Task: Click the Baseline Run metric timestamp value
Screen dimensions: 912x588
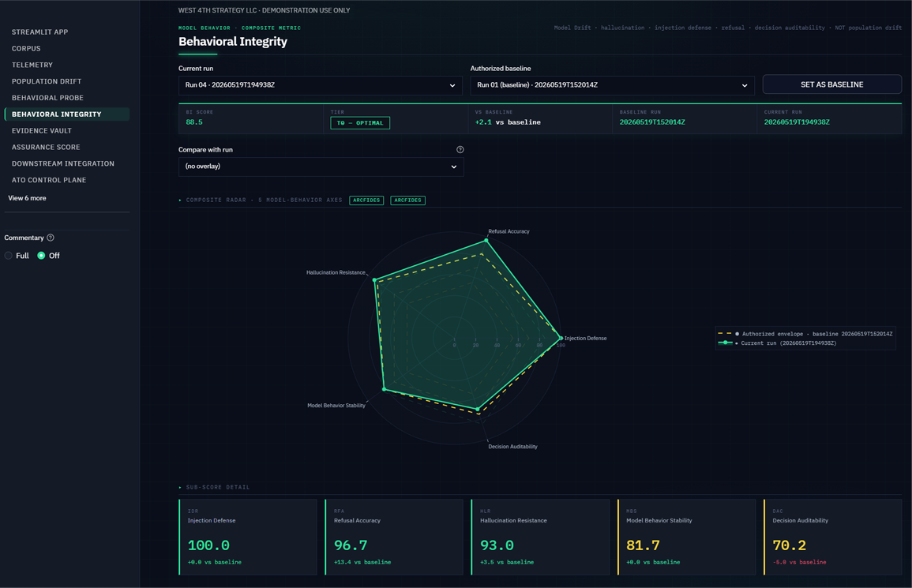Action: tap(652, 122)
